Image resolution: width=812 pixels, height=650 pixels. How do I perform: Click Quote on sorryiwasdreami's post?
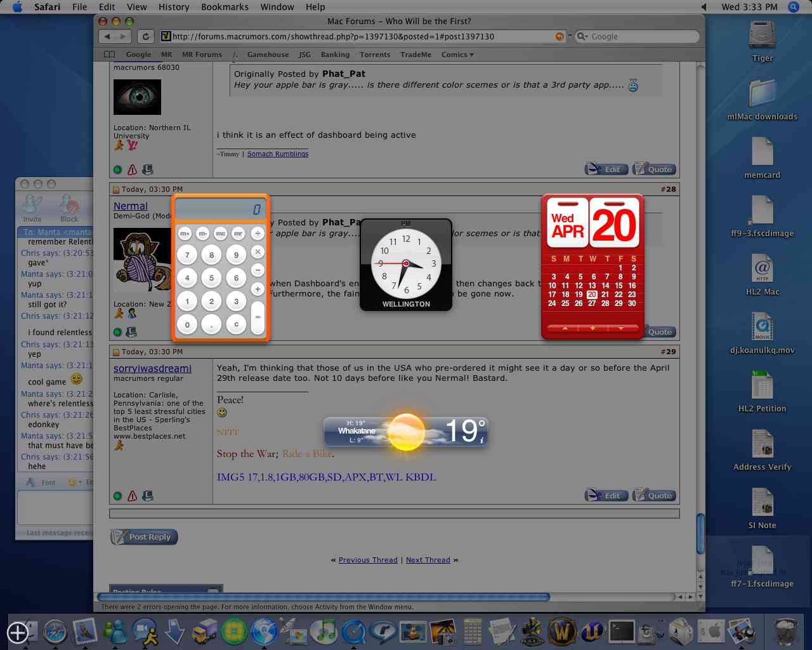coord(655,496)
